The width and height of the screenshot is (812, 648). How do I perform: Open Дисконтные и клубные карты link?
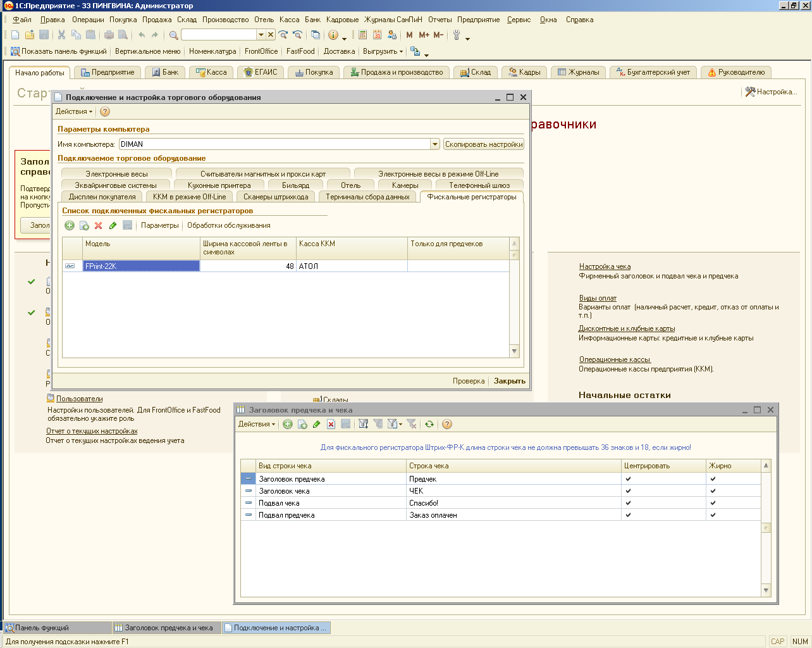click(627, 328)
